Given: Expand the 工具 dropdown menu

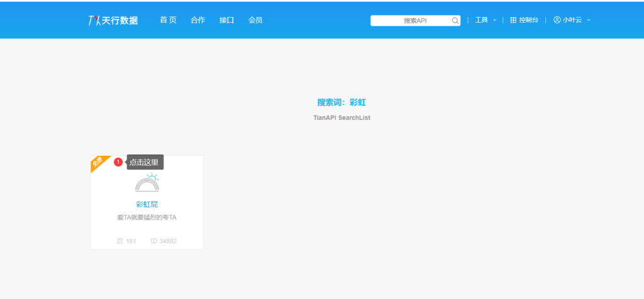Looking at the screenshot, I should click(482, 20).
